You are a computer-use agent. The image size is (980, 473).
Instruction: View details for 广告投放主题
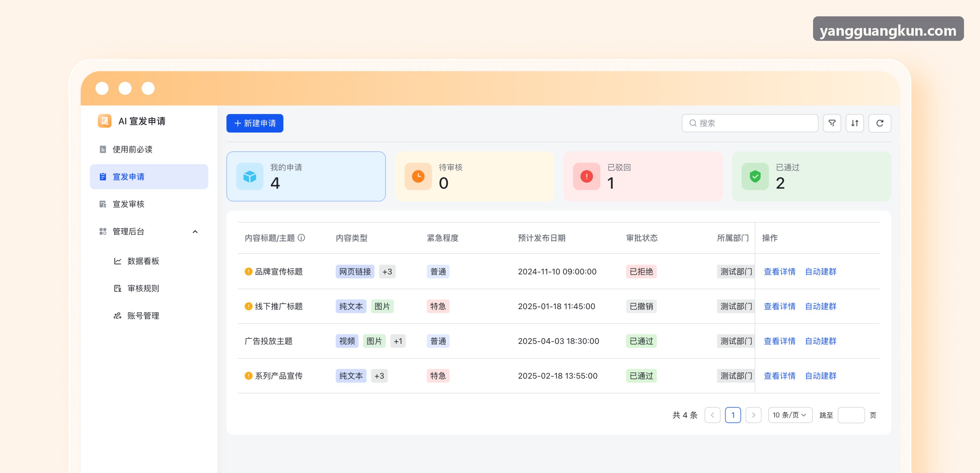[x=779, y=341]
